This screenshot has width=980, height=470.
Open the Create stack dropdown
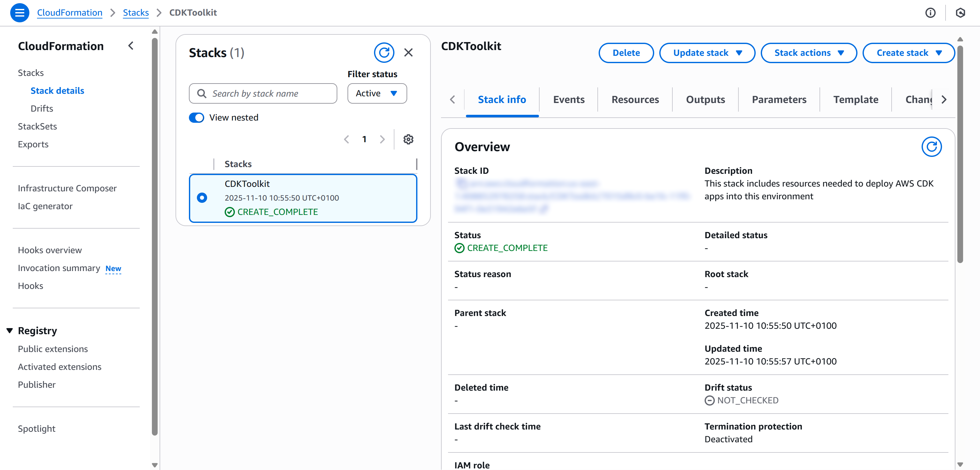(x=909, y=53)
